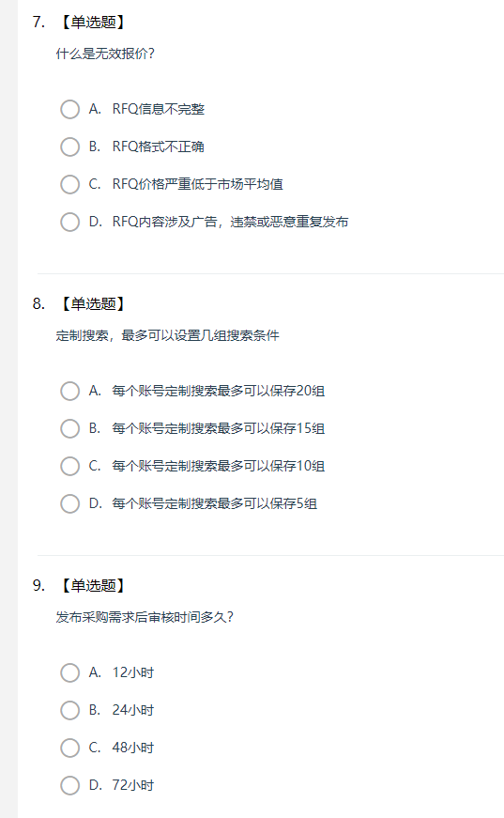Screen dimensions: 504x818
Task: Choose option C RFQ价格严重低于市场平均值
Action: tap(69, 185)
